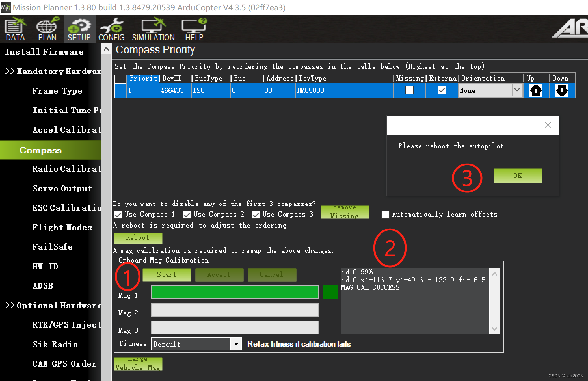Screen dimensions: 588x381
Task: Open Install Firmware page
Action: pos(44,52)
